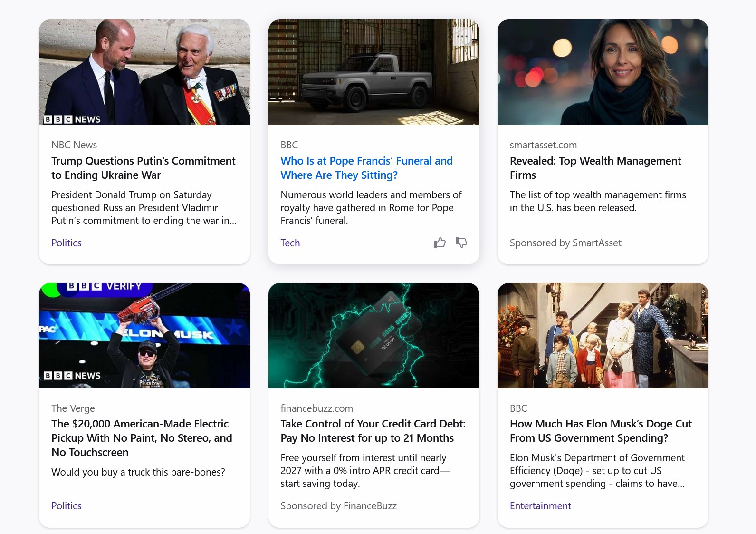Image resolution: width=756 pixels, height=534 pixels.
Task: Open 'Who Is at Pope Francis' Funeral' headline
Action: [366, 168]
